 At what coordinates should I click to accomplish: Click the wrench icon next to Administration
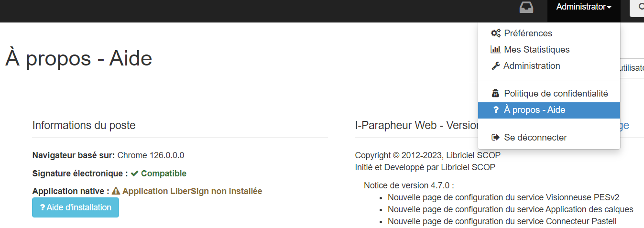tap(496, 66)
